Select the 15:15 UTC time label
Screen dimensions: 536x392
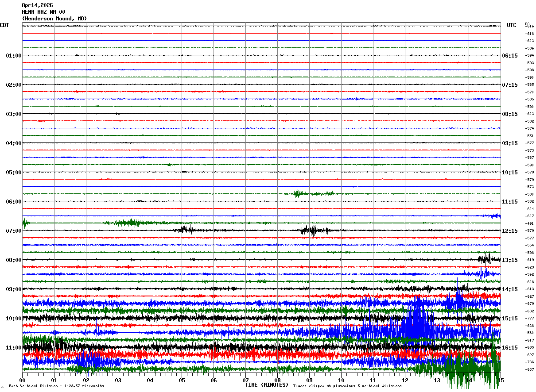click(x=510, y=319)
